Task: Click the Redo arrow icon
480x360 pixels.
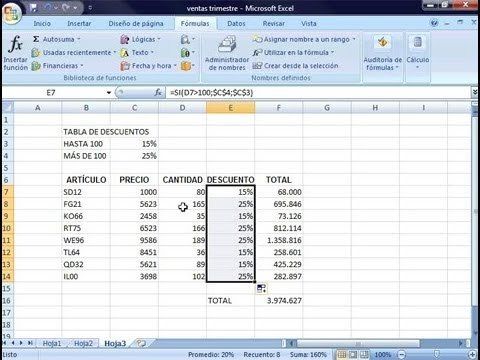Action: click(66, 8)
